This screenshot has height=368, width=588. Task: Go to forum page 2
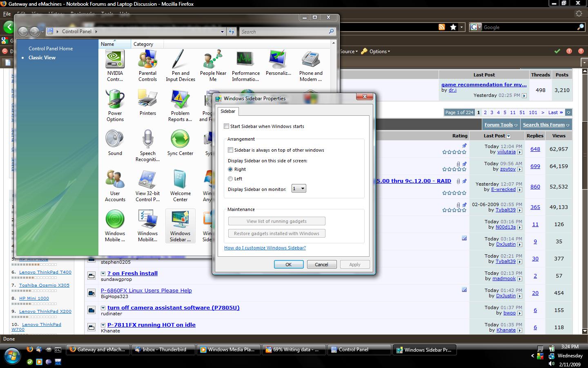click(x=485, y=112)
